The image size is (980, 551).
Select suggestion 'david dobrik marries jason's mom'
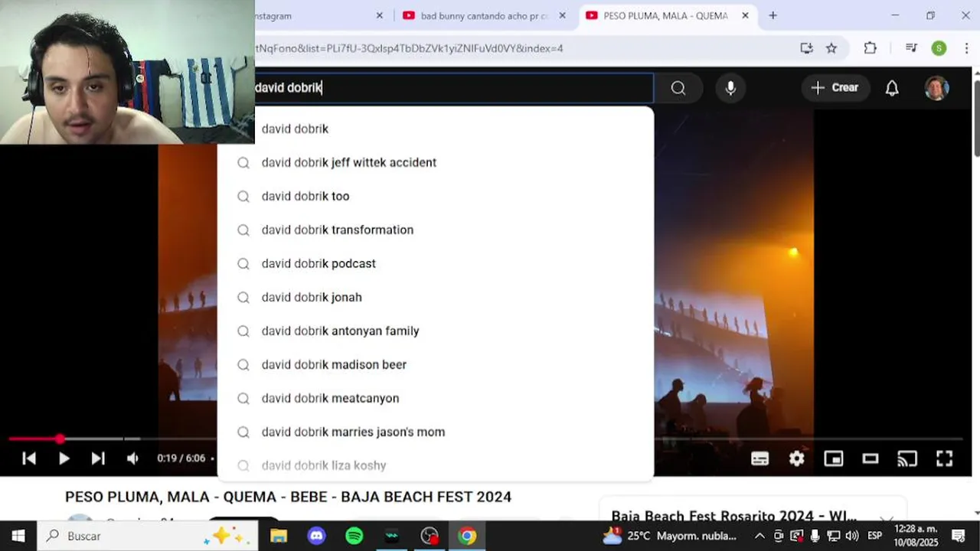pyautogui.click(x=436, y=432)
